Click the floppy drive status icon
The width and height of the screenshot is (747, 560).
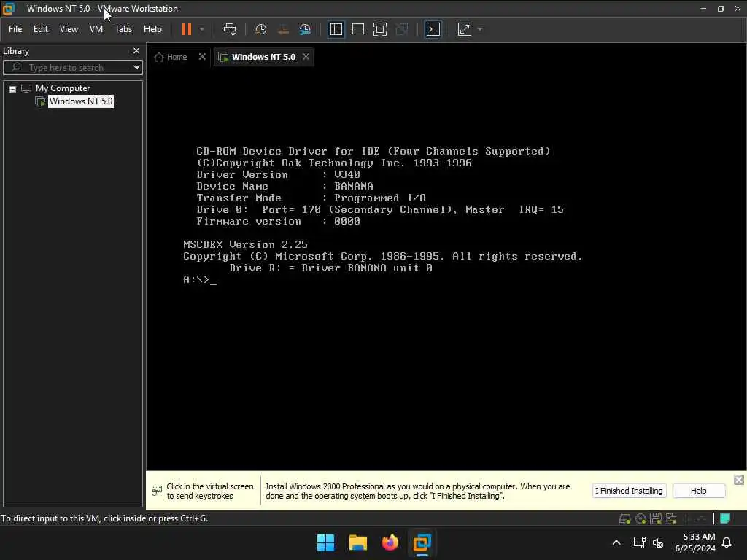[656, 518]
